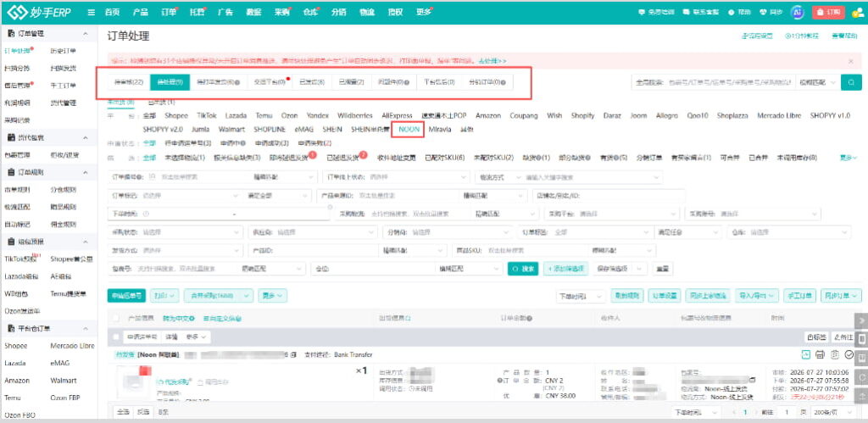This screenshot has width=868, height=423.
Task: Click the back-to-top arrow on floating bar
Action: (x=861, y=395)
